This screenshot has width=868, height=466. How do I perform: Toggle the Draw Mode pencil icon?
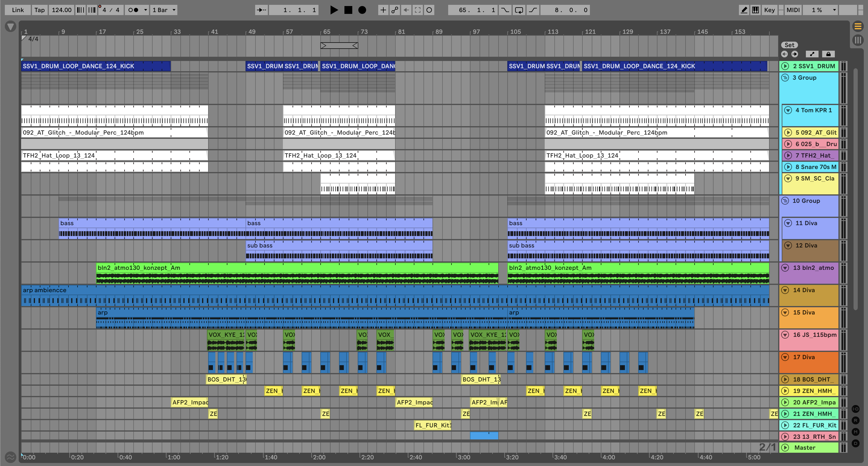tap(744, 10)
